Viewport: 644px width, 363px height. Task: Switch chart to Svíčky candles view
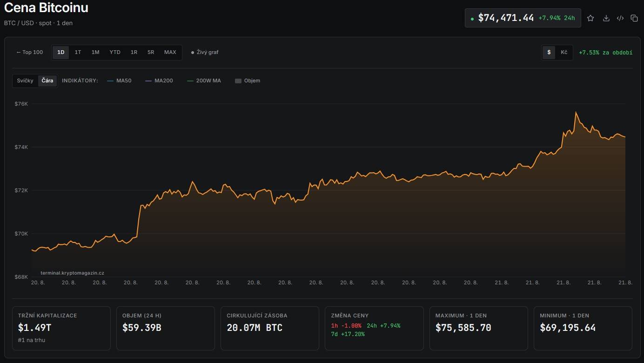click(x=25, y=81)
